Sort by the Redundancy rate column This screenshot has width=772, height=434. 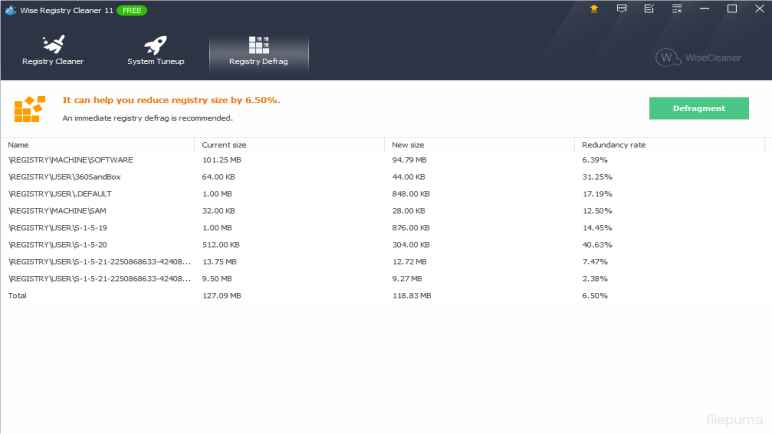click(613, 145)
